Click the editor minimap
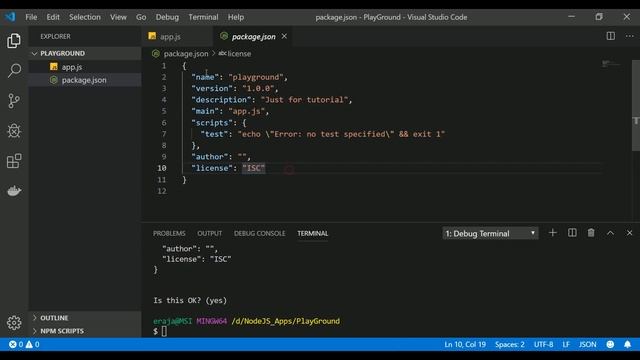The height and width of the screenshot is (360, 640). (611, 64)
